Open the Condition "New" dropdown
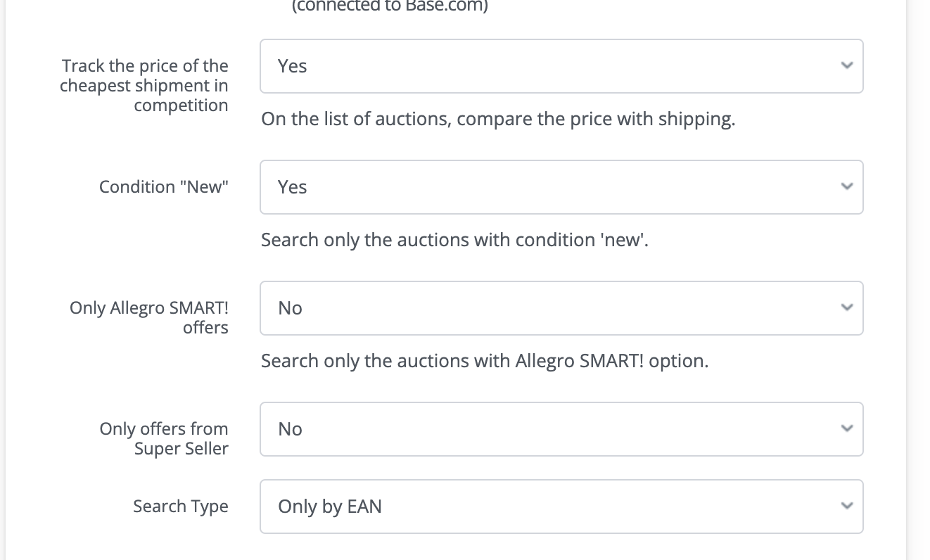 [x=561, y=187]
